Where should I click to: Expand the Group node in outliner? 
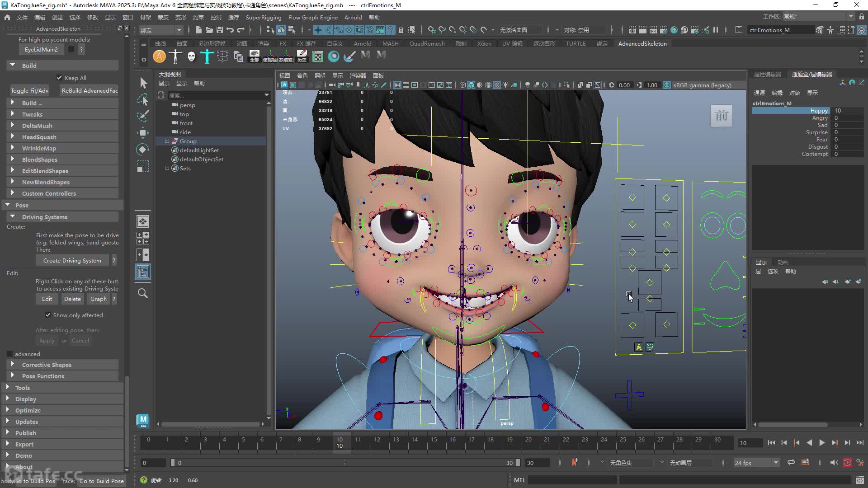(x=167, y=141)
